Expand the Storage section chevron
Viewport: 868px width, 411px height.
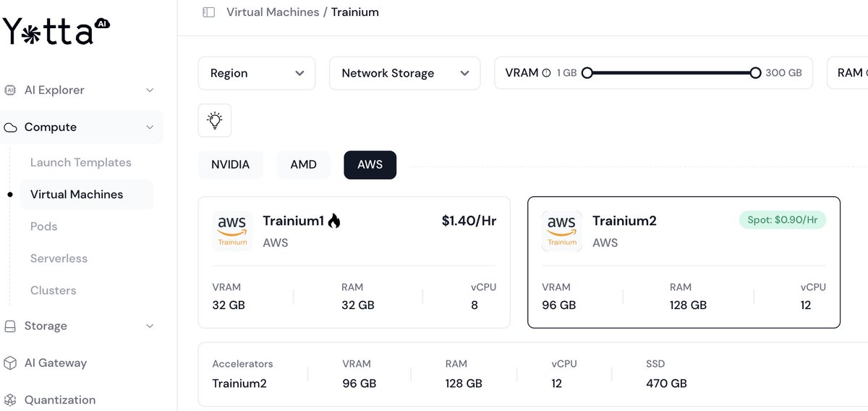click(150, 326)
